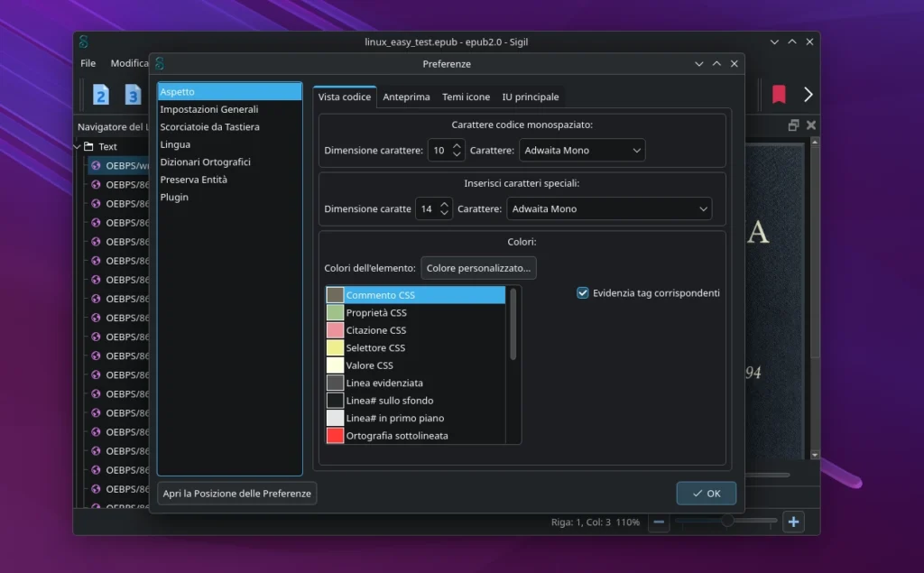Switch to the Anteprima tab

coord(406,97)
